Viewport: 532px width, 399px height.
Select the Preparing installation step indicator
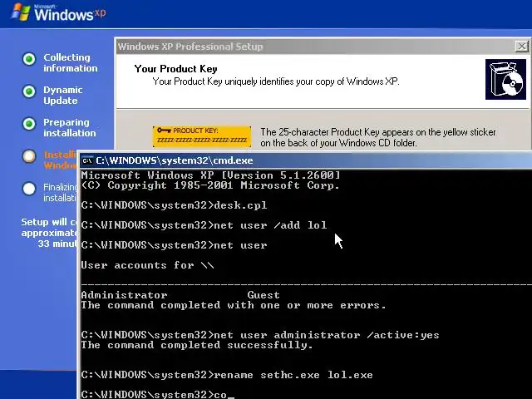coord(29,124)
